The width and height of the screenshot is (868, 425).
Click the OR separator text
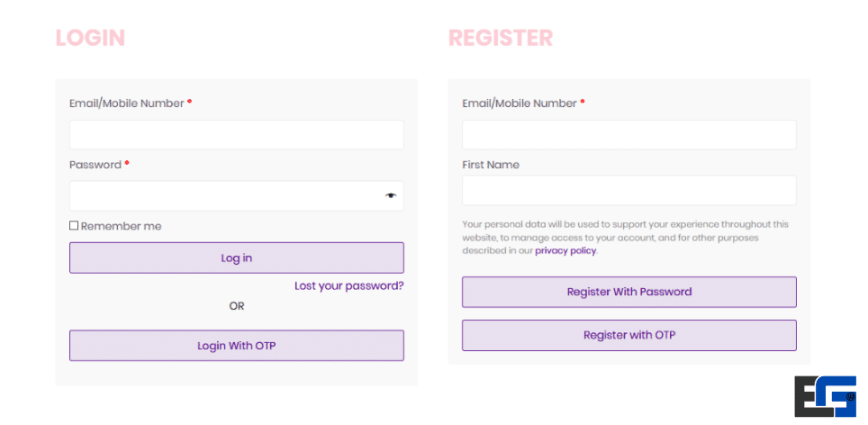[x=236, y=306]
